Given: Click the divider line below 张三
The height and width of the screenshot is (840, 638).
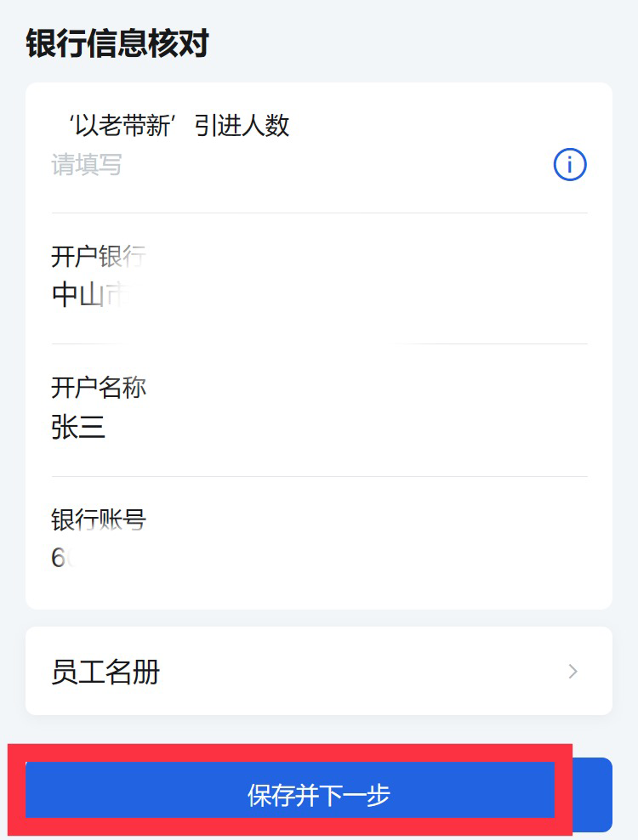Looking at the screenshot, I should coord(320,476).
